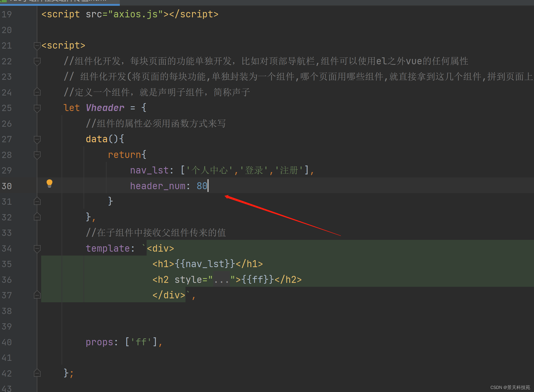Click line number 40 in gutter

pos(7,342)
